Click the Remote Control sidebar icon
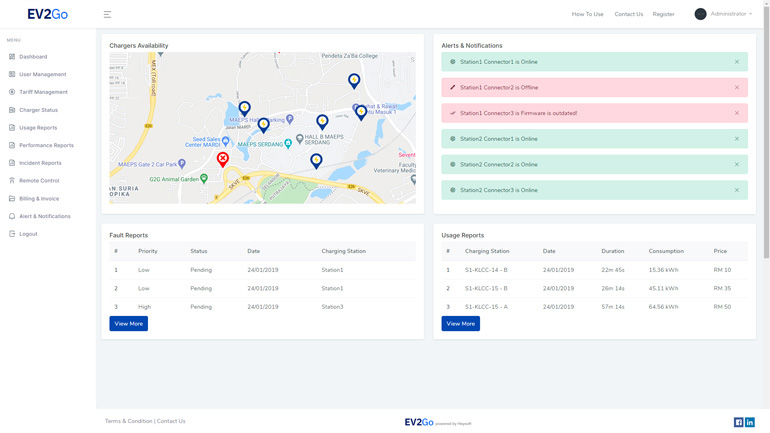Image resolution: width=770 pixels, height=433 pixels. coord(12,181)
